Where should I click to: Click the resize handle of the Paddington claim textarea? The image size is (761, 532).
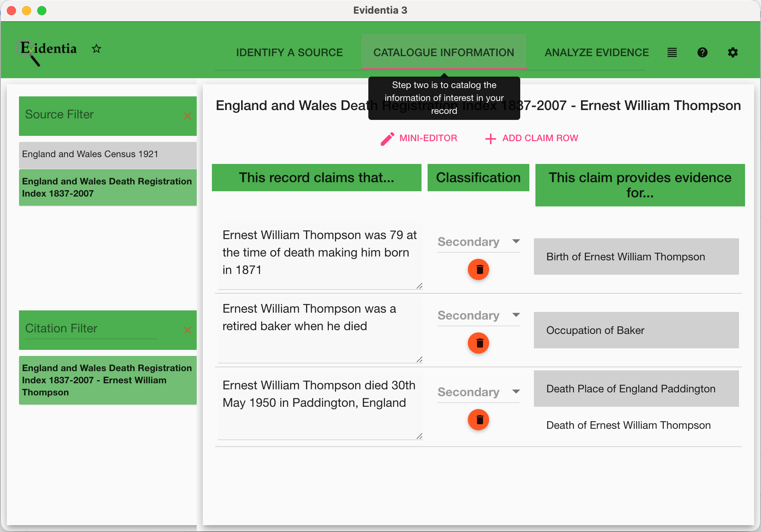[x=419, y=436]
